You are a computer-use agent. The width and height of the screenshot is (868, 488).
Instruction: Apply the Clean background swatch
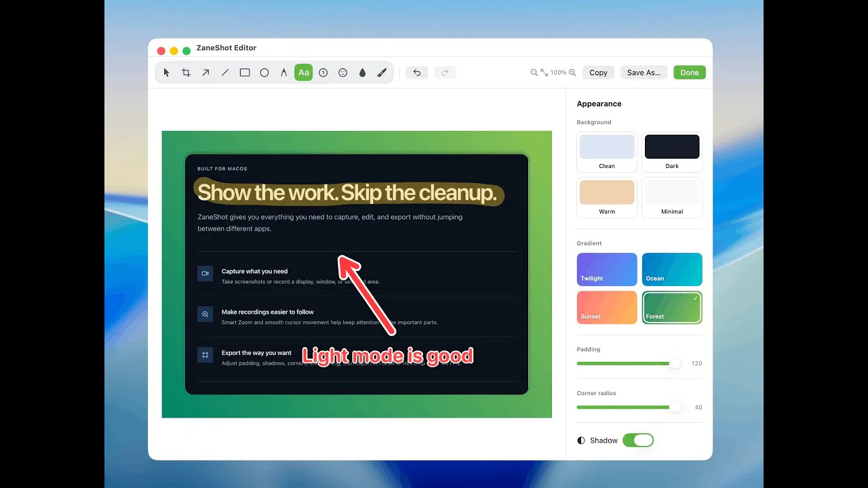coord(607,152)
